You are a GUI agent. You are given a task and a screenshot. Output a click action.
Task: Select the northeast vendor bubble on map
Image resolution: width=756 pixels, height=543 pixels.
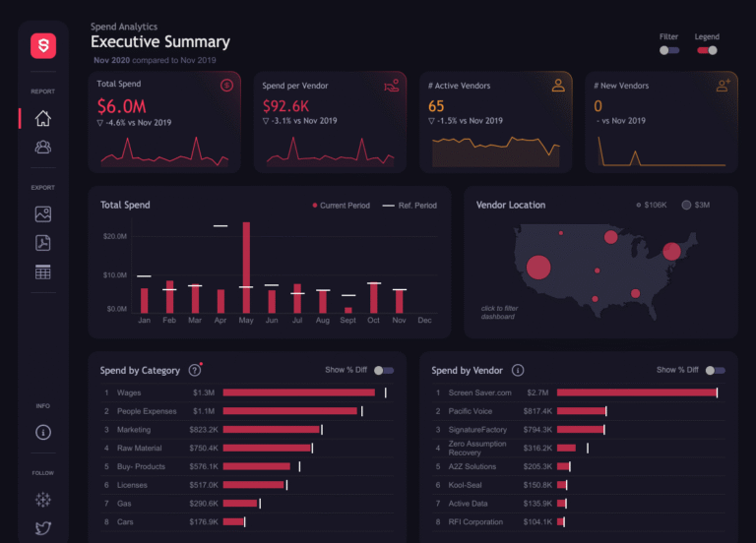point(671,251)
